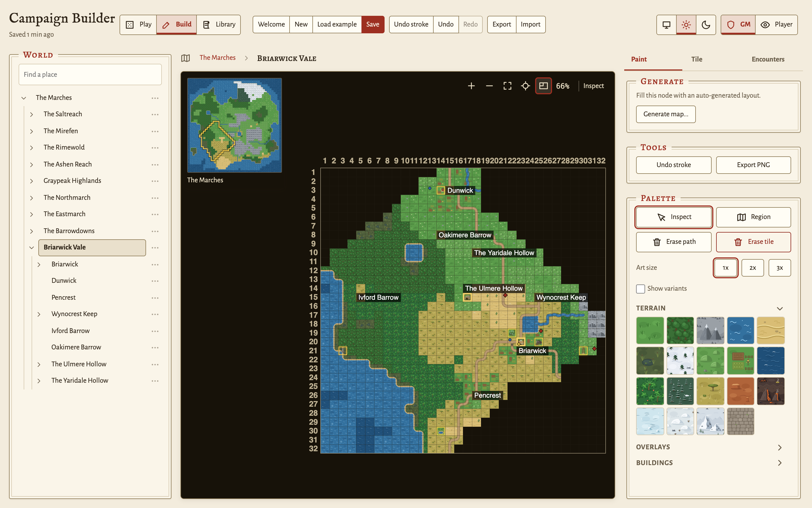Switch to light theme sun icon
This screenshot has height=508, width=812.
click(x=686, y=25)
